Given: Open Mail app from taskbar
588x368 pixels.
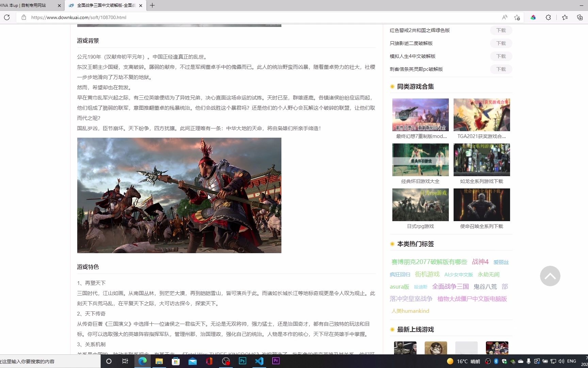Looking at the screenshot, I should tap(193, 361).
